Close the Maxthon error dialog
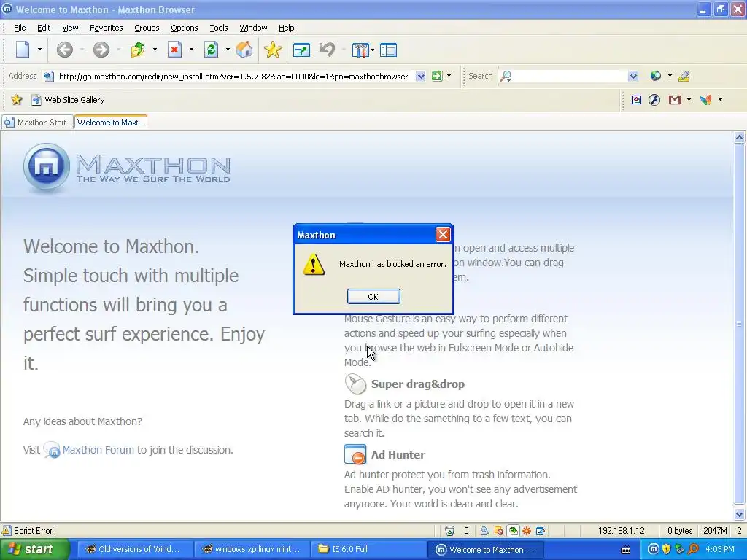 coord(443,234)
